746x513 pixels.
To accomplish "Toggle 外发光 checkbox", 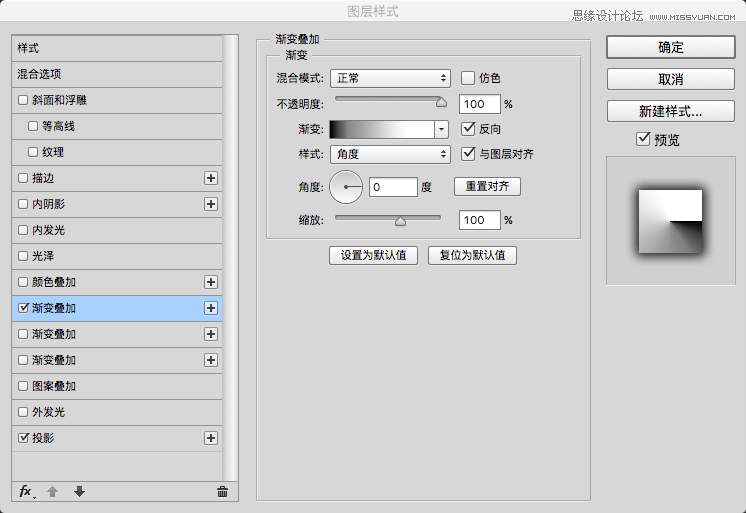I will [x=23, y=412].
